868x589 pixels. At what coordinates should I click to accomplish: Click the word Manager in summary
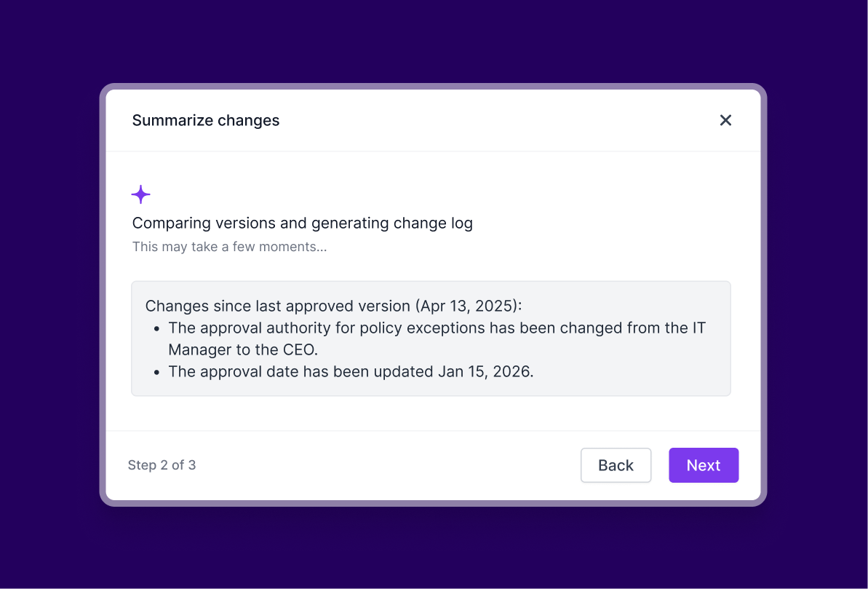tap(195, 349)
